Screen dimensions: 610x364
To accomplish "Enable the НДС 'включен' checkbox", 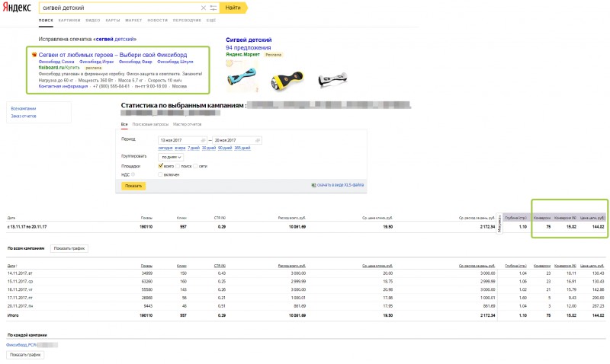I will tap(160, 175).
